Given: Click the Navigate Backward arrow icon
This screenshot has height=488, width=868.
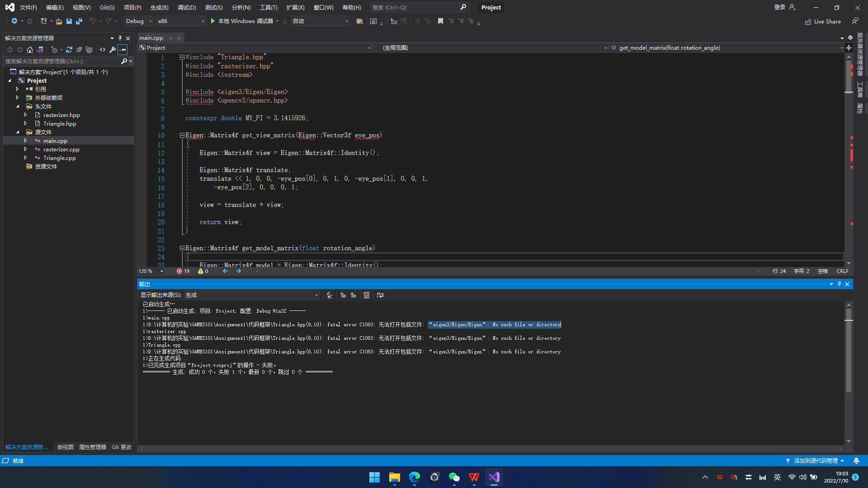Looking at the screenshot, I should click(14, 21).
